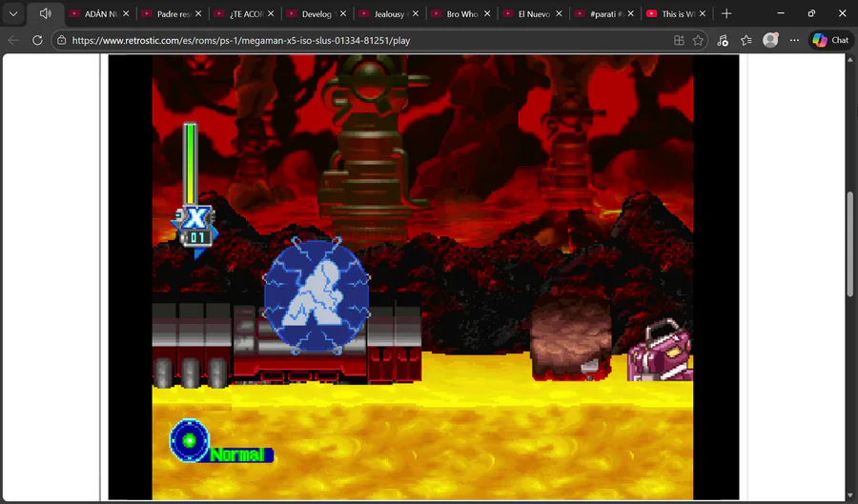
Task: Click the retrostic.com address bar URL
Action: coord(241,40)
